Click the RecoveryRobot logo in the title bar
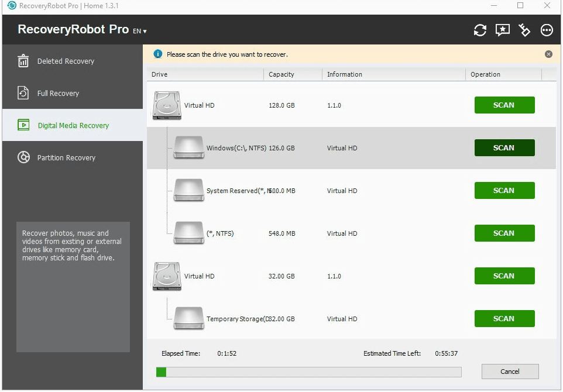Screen dimensions: 563x392 12,5
